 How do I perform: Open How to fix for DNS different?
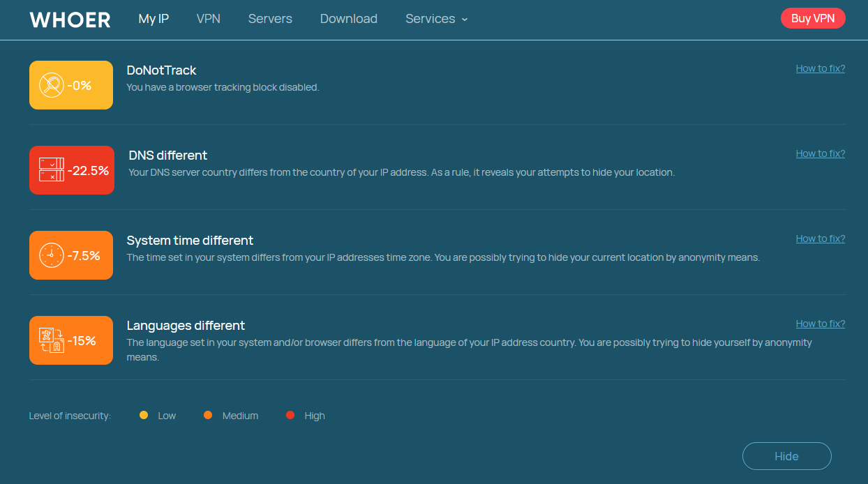(x=821, y=153)
